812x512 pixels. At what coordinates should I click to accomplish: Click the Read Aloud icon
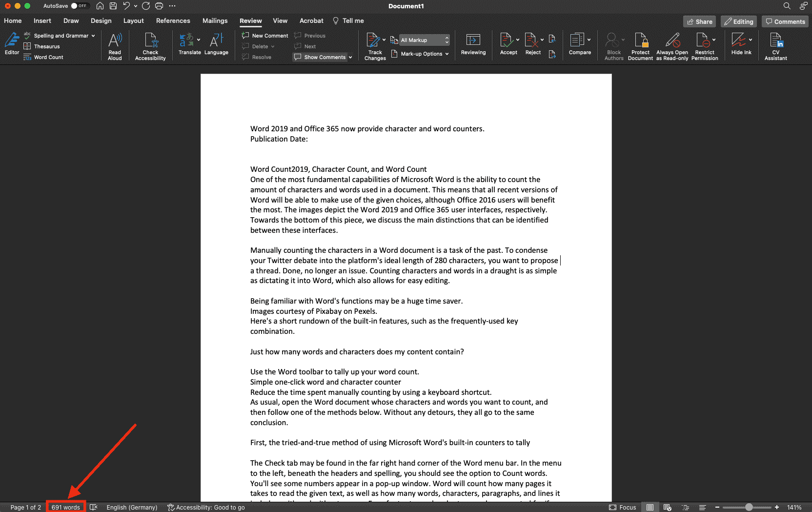(x=115, y=46)
